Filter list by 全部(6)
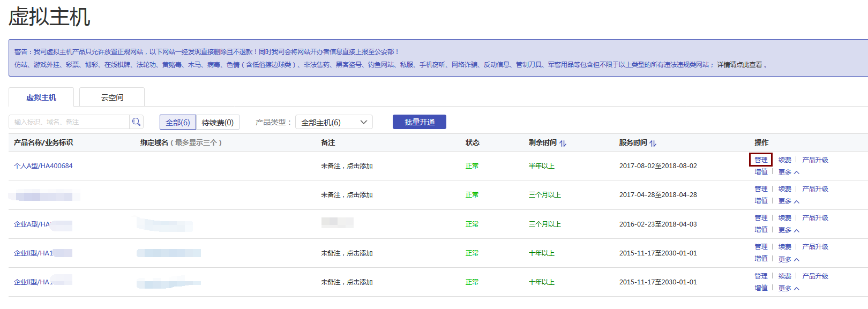The width and height of the screenshot is (868, 309). point(177,122)
